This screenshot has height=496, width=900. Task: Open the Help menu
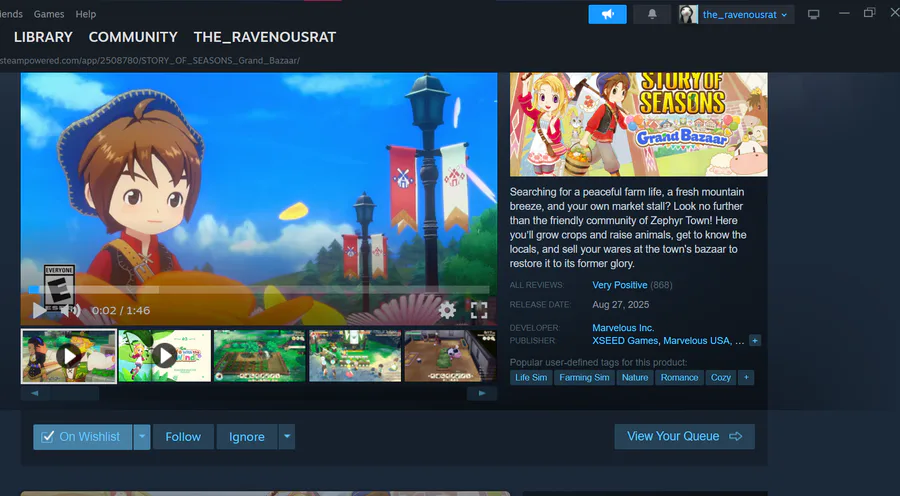coord(86,14)
